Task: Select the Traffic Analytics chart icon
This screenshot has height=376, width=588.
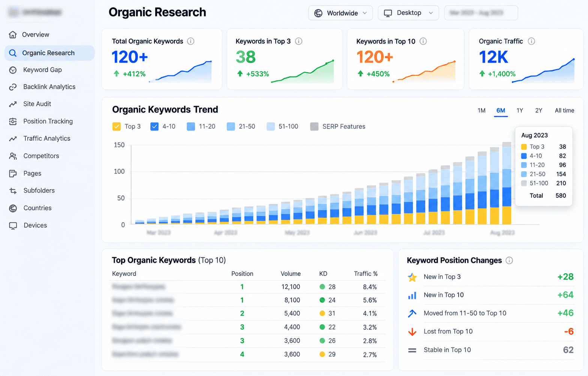Action: pyautogui.click(x=13, y=138)
